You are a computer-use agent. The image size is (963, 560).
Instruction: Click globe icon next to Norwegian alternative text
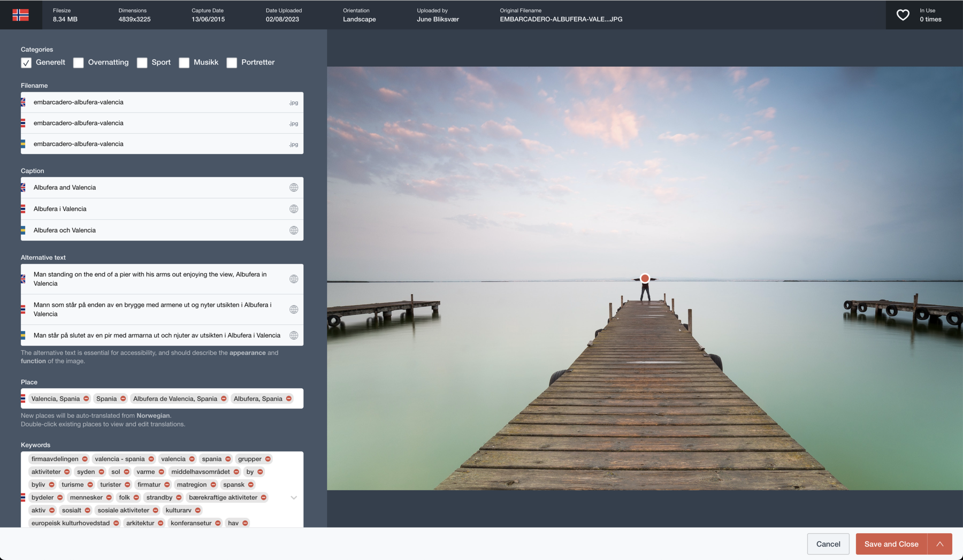(x=294, y=310)
